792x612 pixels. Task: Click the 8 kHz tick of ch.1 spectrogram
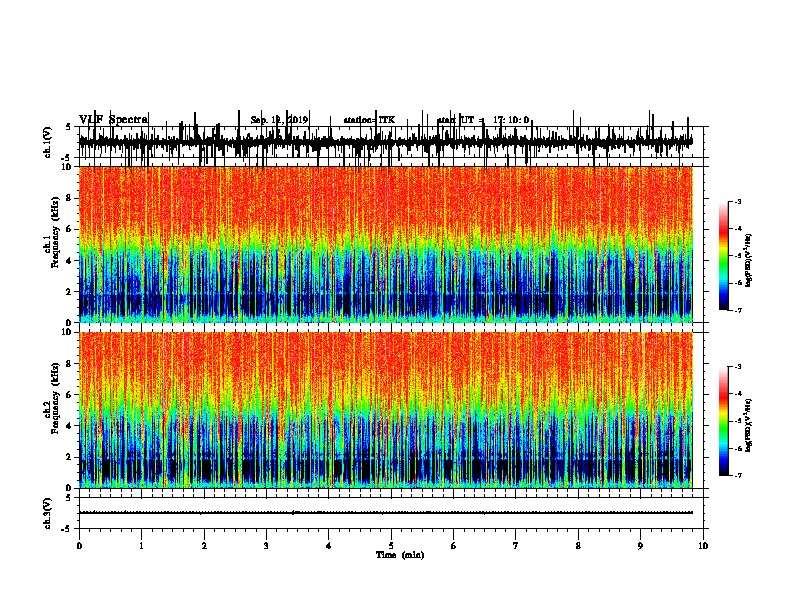click(70, 198)
